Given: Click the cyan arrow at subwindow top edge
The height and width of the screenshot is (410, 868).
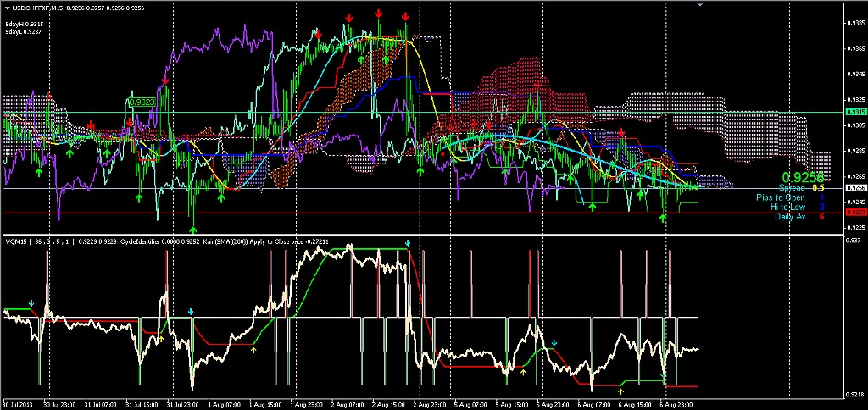Looking at the screenshot, I should (x=408, y=243).
